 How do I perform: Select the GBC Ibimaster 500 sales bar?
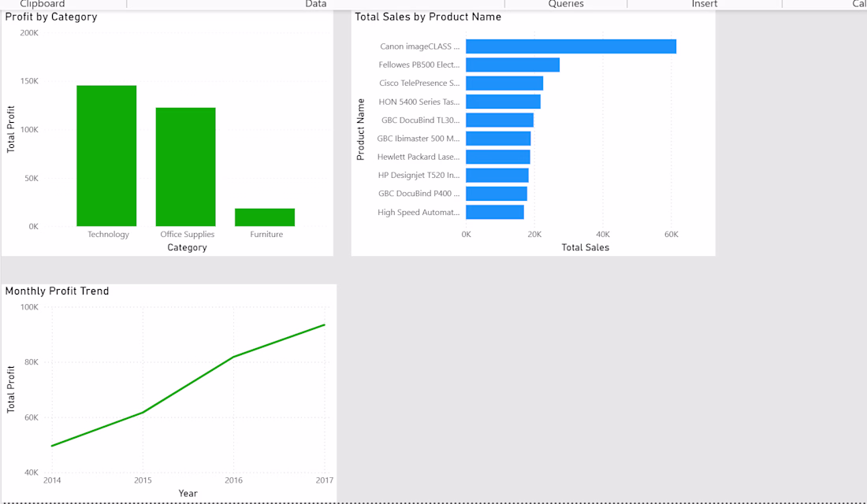pyautogui.click(x=498, y=138)
